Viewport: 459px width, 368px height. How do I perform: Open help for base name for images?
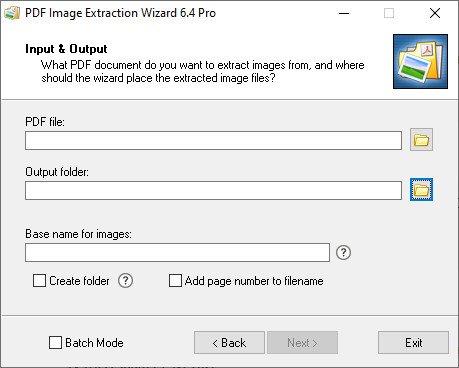pyautogui.click(x=343, y=252)
